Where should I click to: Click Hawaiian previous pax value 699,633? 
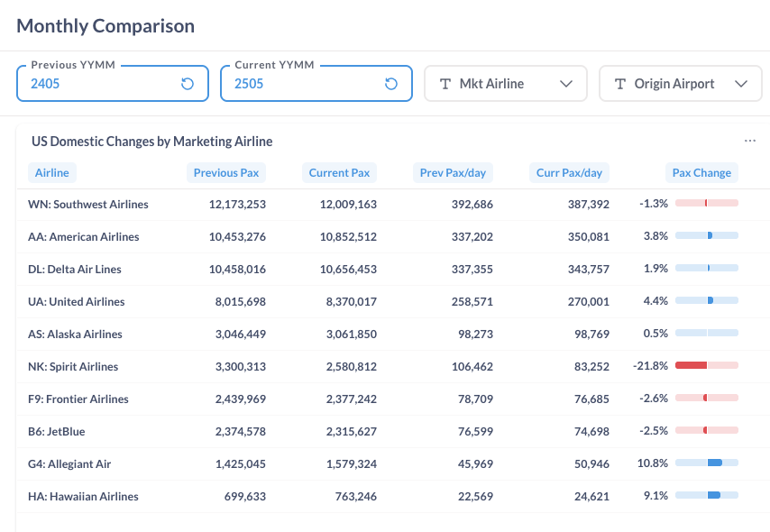(x=245, y=496)
